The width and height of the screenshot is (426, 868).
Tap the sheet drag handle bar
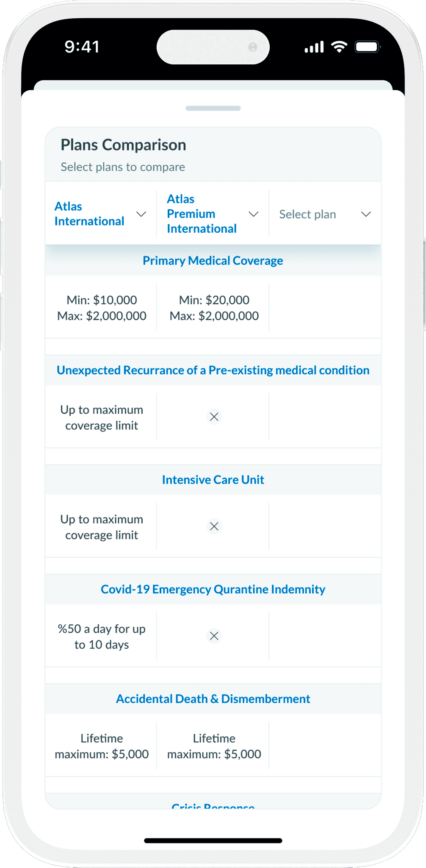213,108
